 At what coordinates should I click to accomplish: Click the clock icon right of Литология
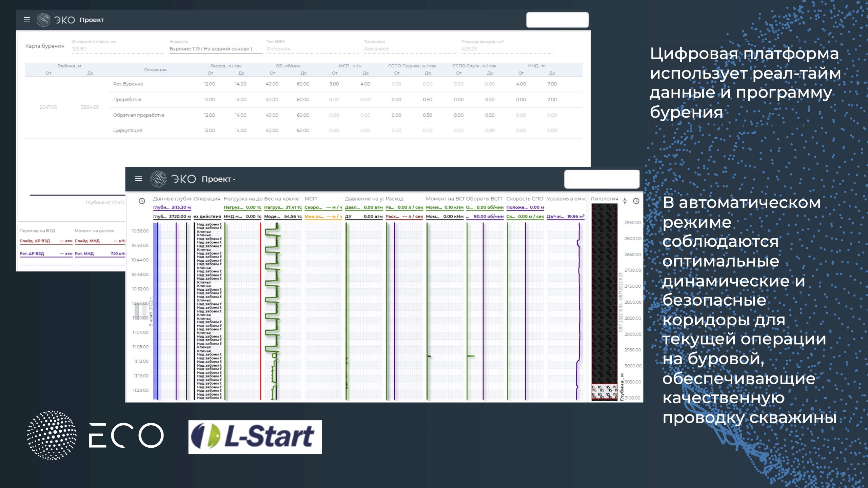pyautogui.click(x=636, y=201)
